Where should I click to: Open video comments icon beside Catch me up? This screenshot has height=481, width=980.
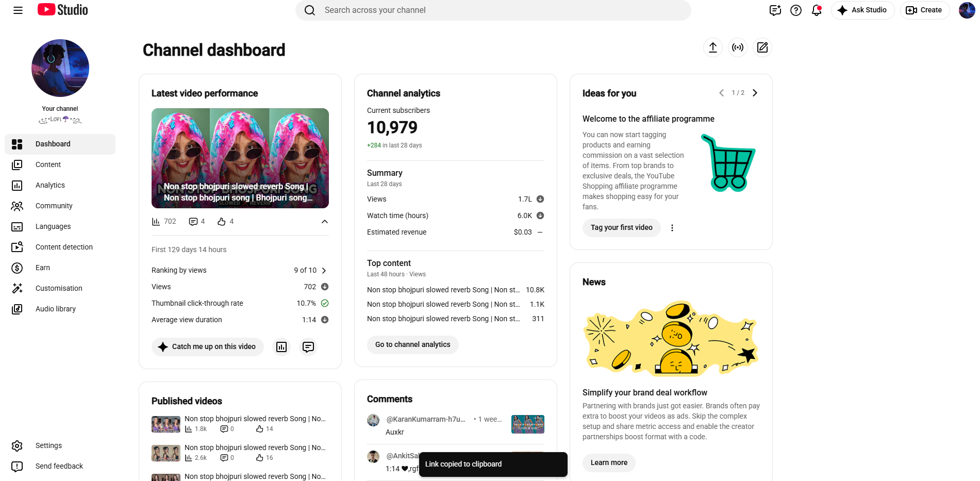pos(308,347)
